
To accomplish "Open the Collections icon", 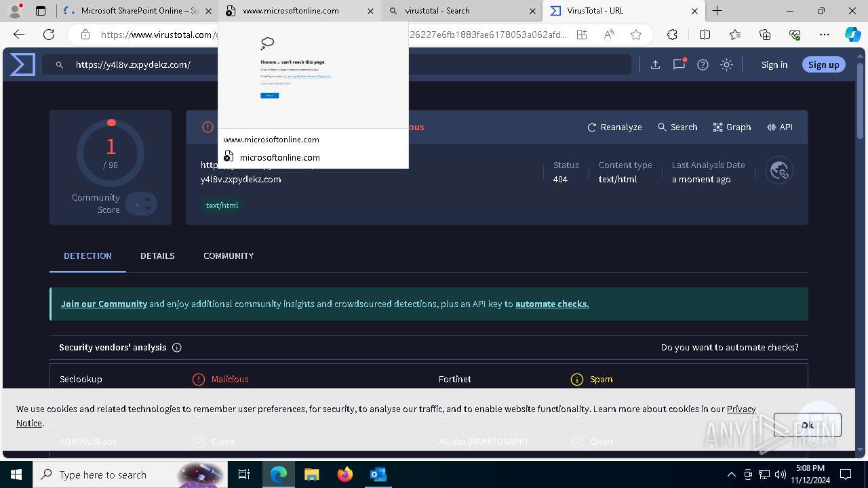I will click(765, 35).
